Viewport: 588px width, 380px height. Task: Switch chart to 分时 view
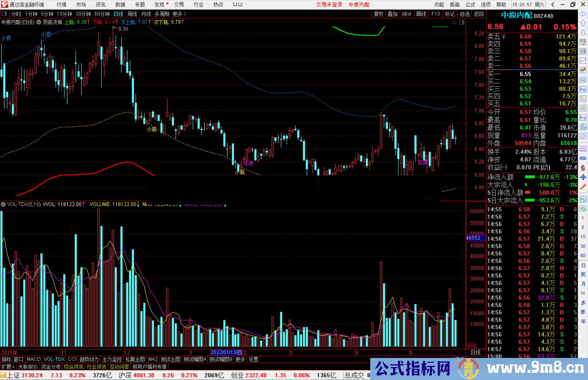[x=16, y=14]
